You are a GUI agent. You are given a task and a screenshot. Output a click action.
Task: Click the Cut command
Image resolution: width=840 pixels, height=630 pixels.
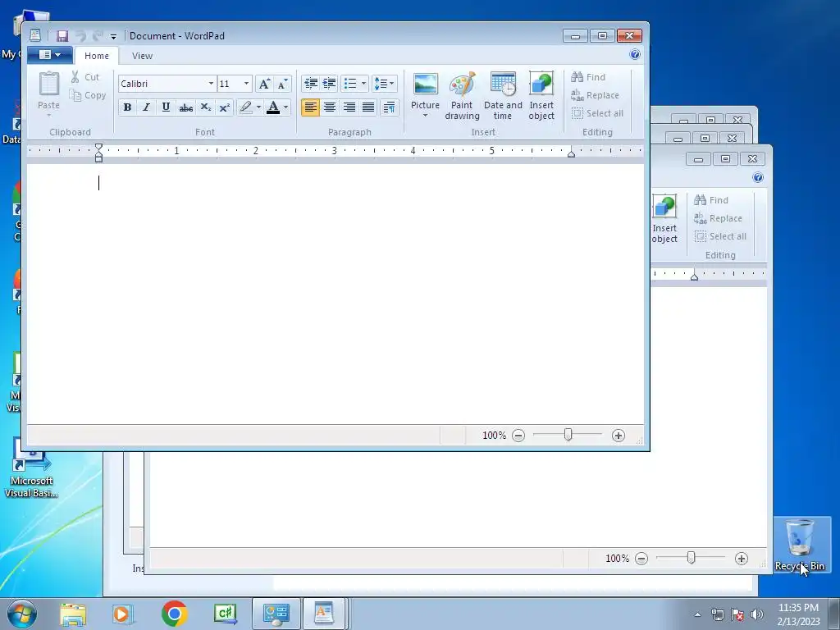click(85, 77)
